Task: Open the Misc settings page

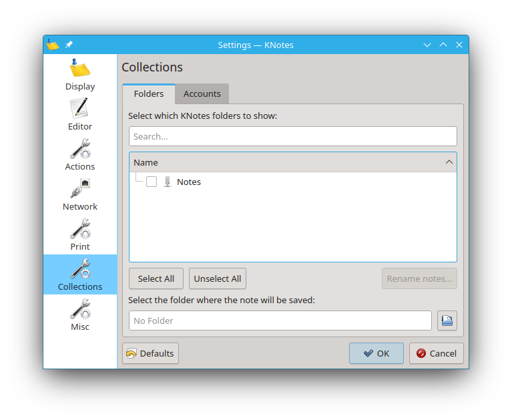Action: 80,315
